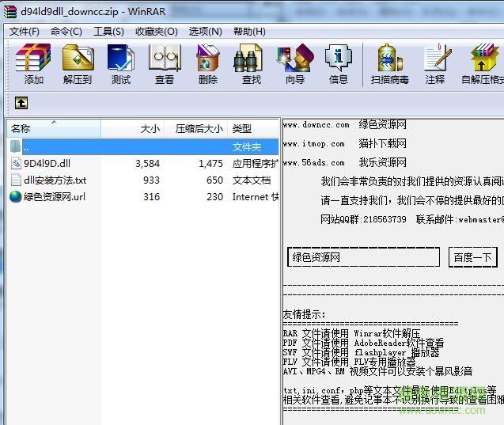504x425 pixels.
Task: Click the dll安装方法.txt document icon
Action: pyautogui.click(x=16, y=180)
